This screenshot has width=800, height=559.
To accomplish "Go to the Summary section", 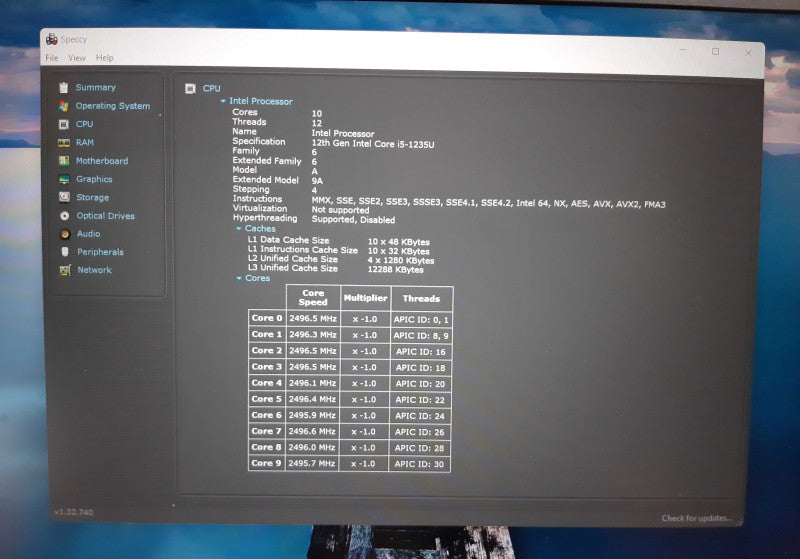I will (95, 87).
